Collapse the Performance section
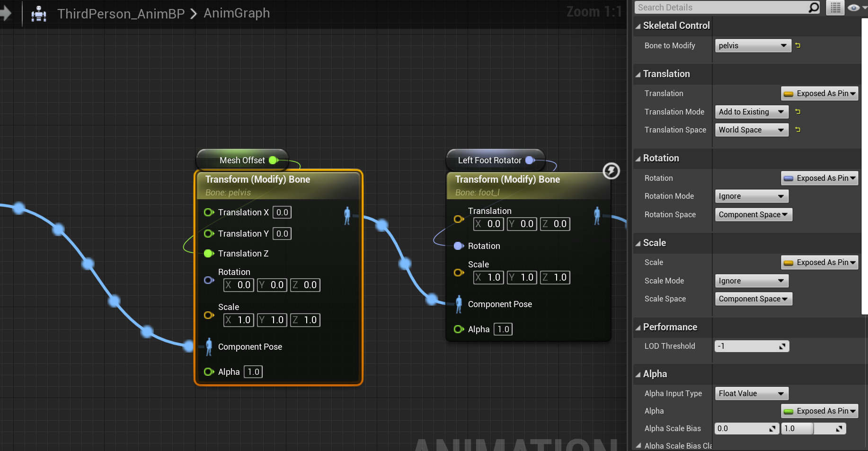 [x=638, y=327]
